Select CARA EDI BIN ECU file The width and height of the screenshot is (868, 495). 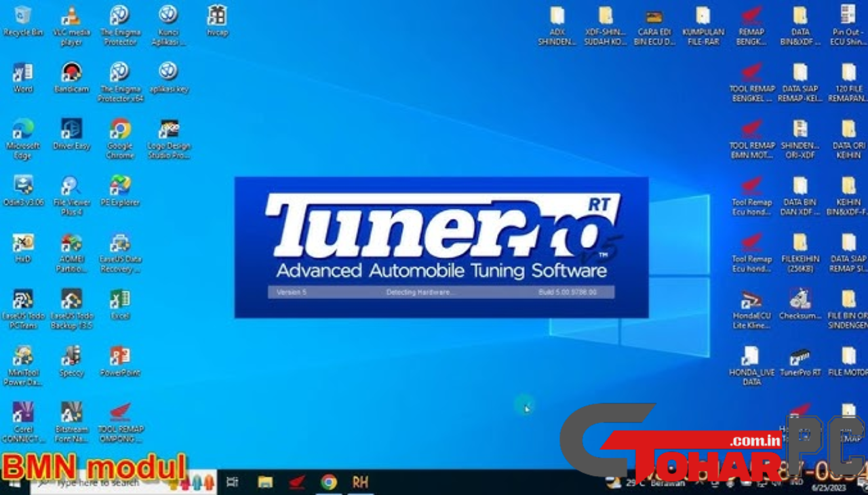tap(654, 26)
